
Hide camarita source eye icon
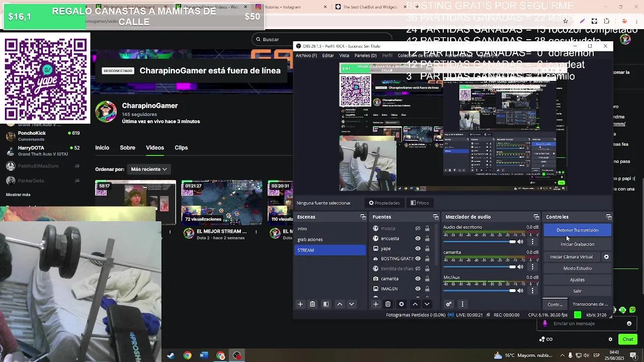click(418, 279)
